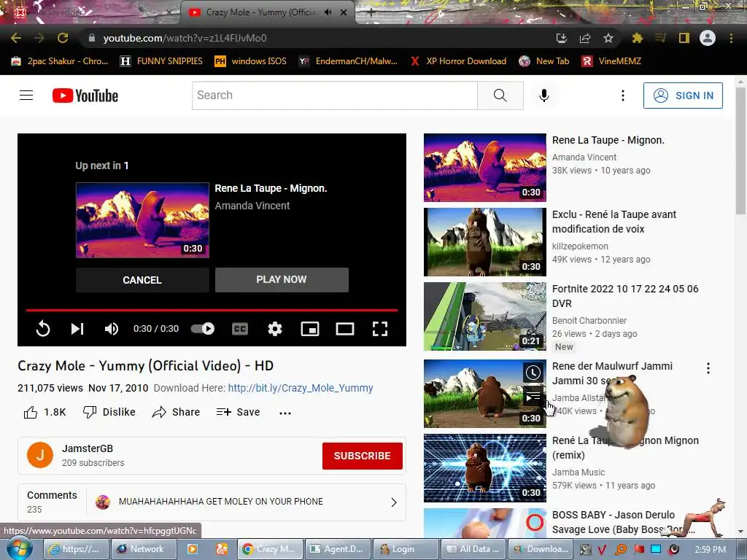
Task: Reload the YouTube page
Action: pos(63,38)
